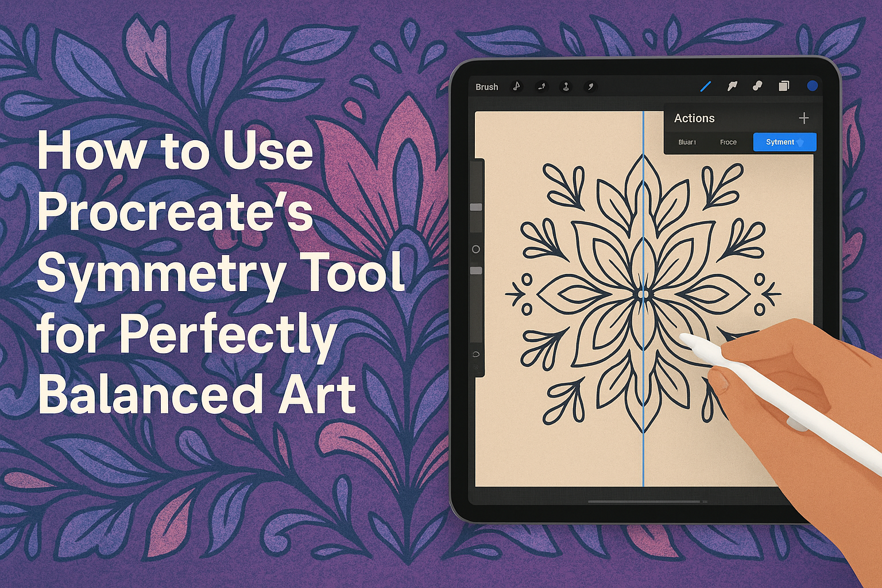Click the Actions panel title
The width and height of the screenshot is (882, 588).
tap(694, 118)
